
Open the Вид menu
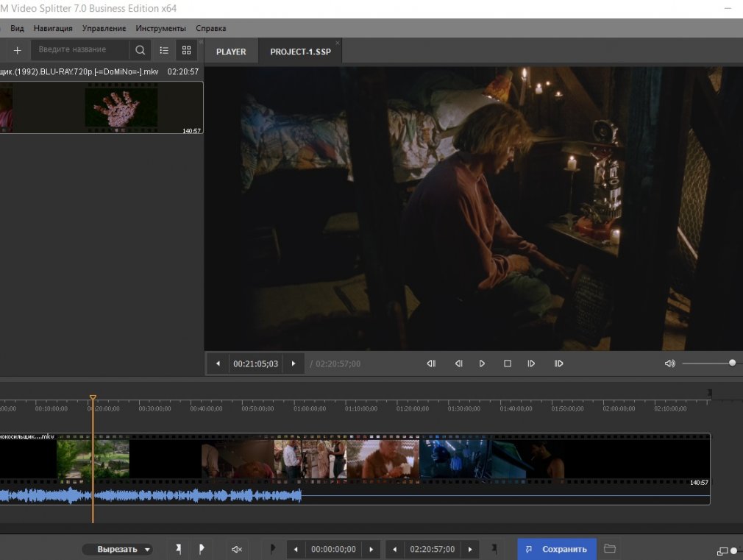[x=17, y=29]
